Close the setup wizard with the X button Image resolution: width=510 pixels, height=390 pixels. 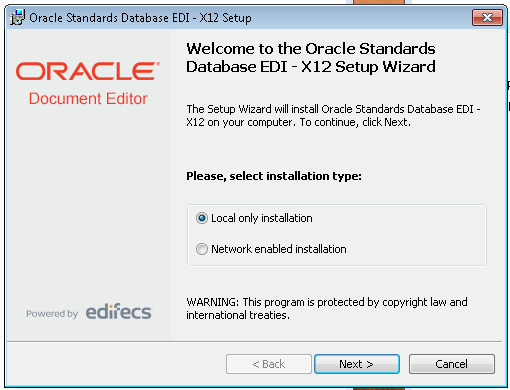487,17
